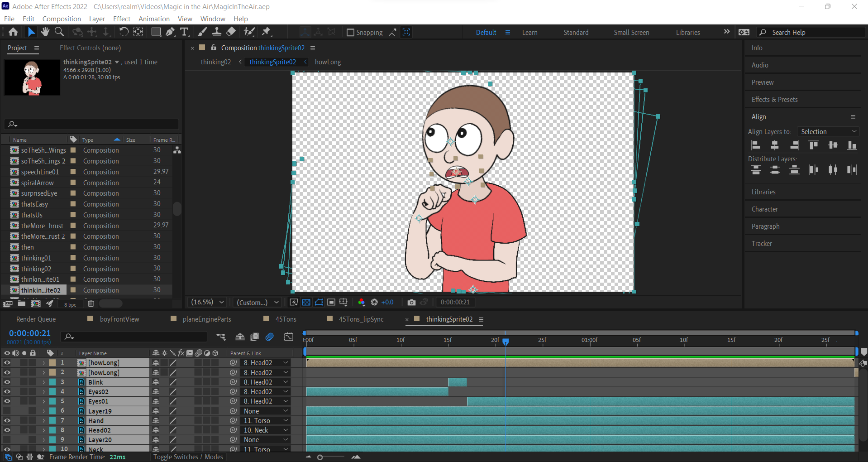Image resolution: width=868 pixels, height=462 pixels.
Task: Expand the Blink layer properties
Action: [44, 382]
